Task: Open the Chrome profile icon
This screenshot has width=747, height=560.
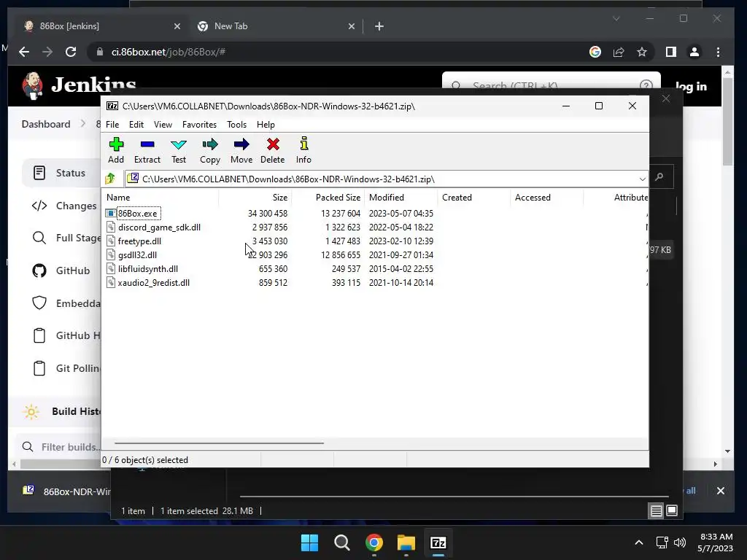Action: [x=694, y=52]
